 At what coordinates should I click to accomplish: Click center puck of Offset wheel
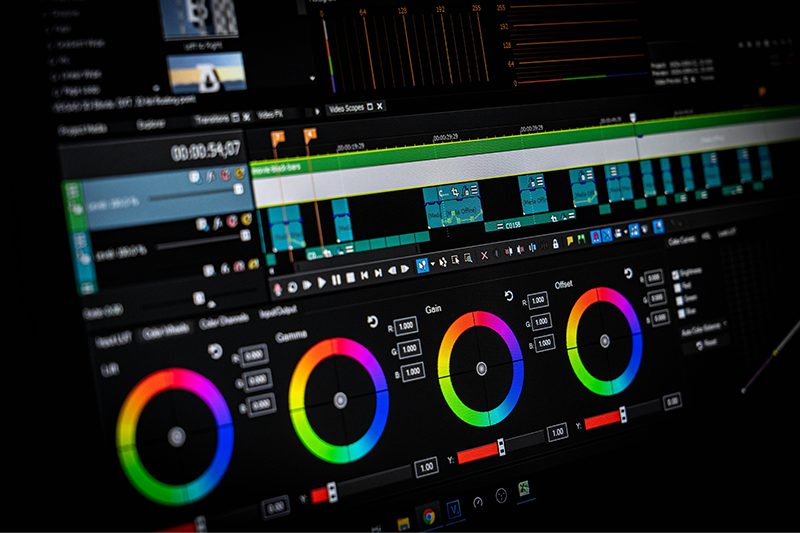coord(605,341)
